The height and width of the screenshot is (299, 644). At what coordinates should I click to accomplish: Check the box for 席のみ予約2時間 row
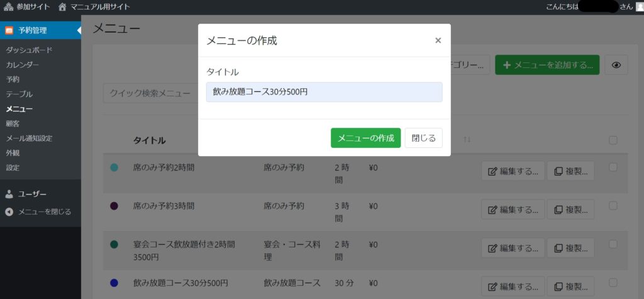[x=613, y=167]
